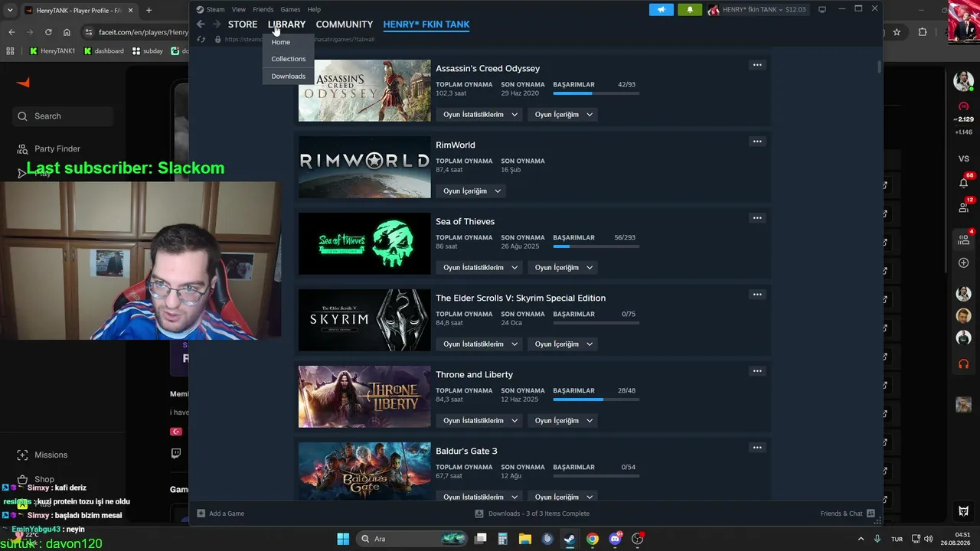
Task: Switch to the COMMUNITY tab
Action: point(345,24)
